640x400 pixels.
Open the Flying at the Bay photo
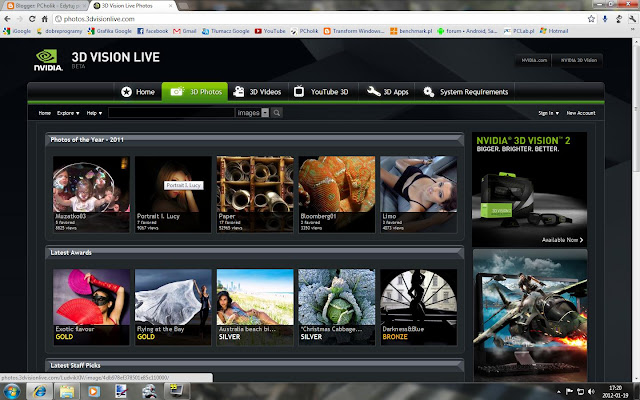click(173, 307)
